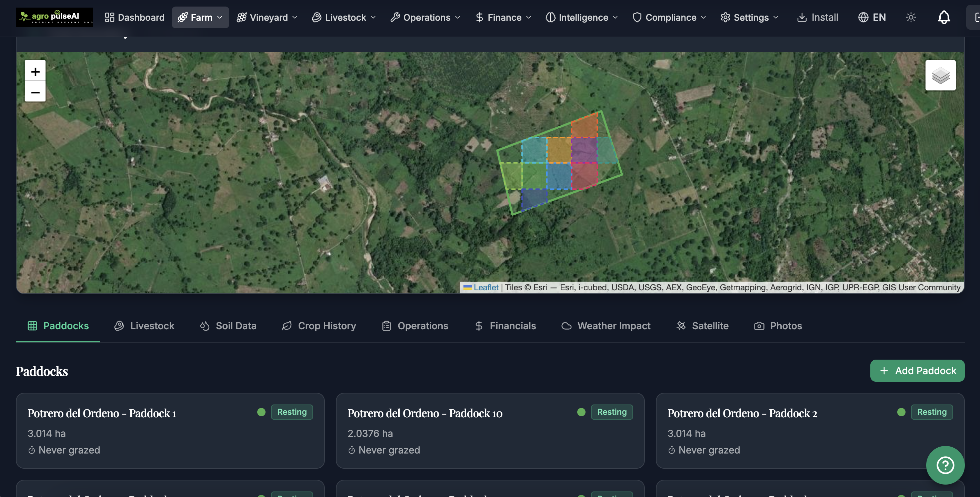The image size is (980, 497).
Task: Click the Paddocks tab grid icon
Action: click(x=32, y=325)
